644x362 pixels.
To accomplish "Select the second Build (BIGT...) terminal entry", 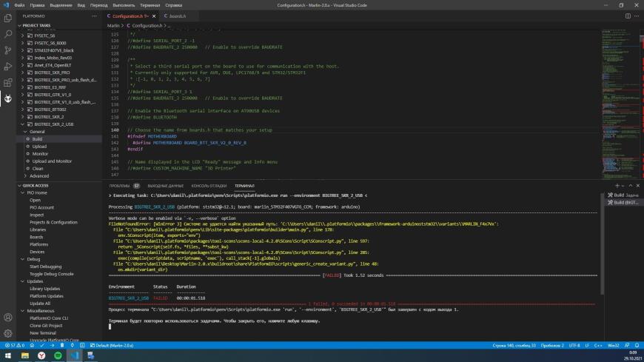I will click(623, 203).
